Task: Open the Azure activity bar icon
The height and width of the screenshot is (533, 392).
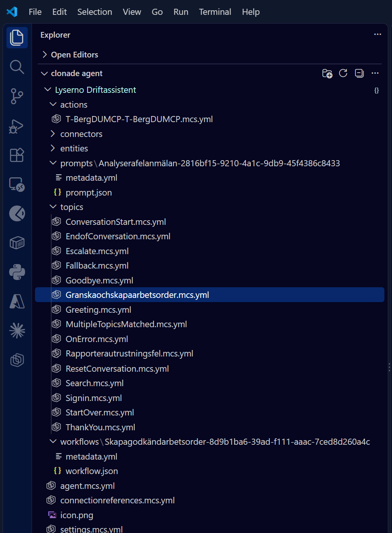Action: pos(17,301)
